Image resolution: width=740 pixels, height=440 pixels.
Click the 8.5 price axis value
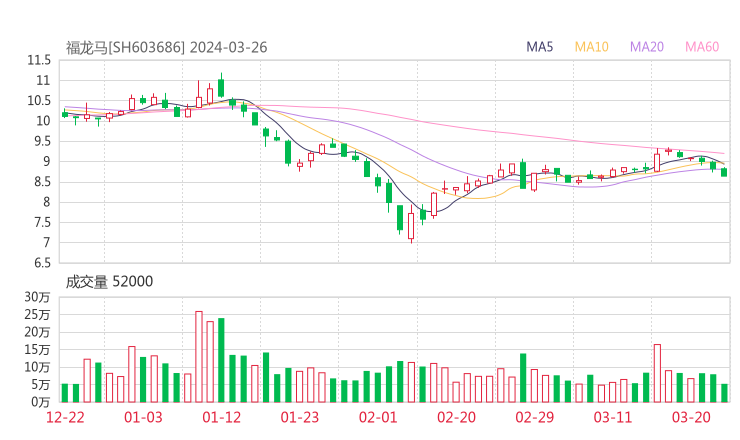coord(42,182)
